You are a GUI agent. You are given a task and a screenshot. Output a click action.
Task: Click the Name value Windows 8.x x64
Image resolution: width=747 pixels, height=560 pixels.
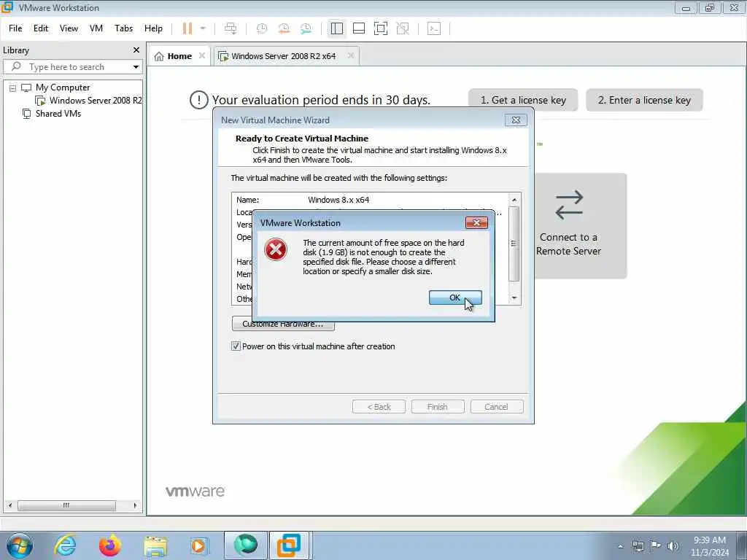[338, 200]
